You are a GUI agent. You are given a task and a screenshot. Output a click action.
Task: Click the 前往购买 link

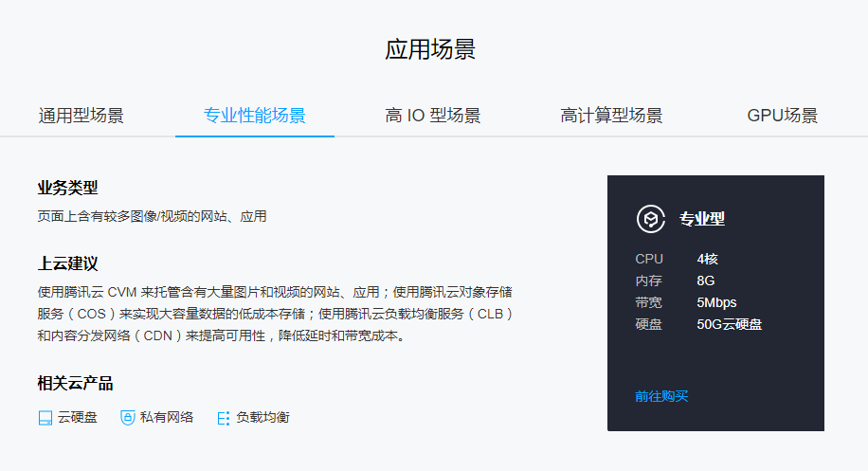pyautogui.click(x=661, y=396)
